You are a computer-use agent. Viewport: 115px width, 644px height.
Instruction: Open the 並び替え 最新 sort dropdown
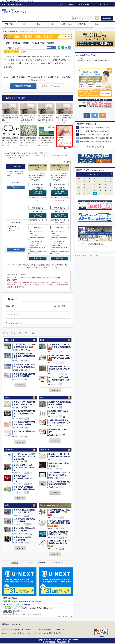[x=65, y=306]
